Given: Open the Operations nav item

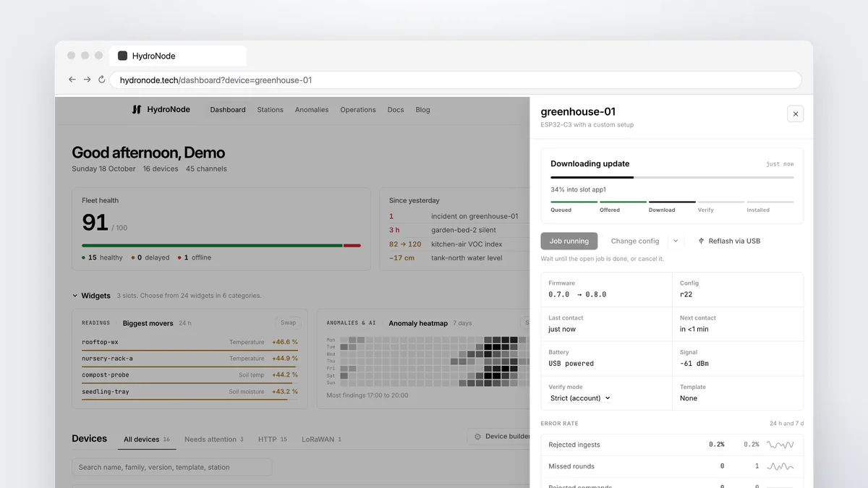Looking at the screenshot, I should coord(358,110).
